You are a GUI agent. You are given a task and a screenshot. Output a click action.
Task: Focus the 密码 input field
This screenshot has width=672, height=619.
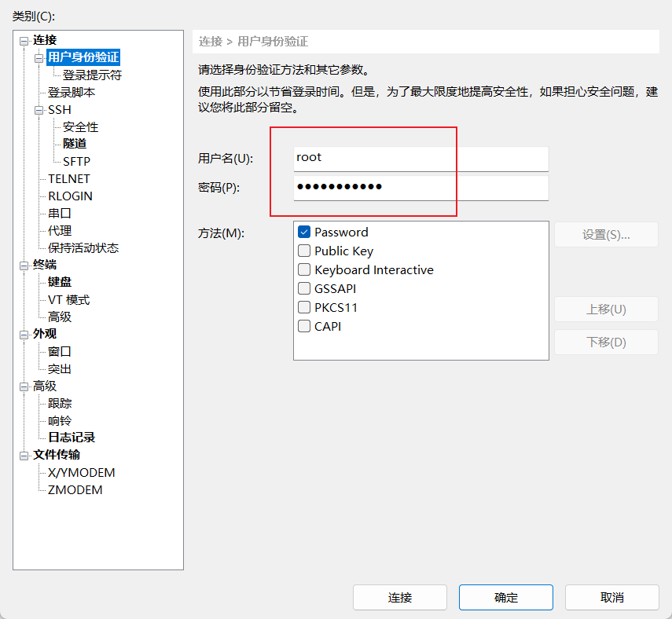point(420,188)
